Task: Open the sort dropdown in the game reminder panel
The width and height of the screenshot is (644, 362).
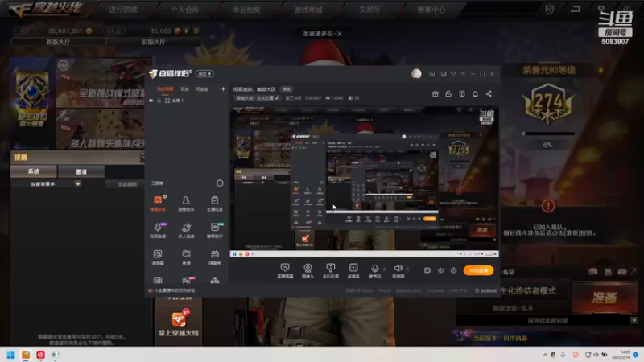Action: click(x=78, y=184)
